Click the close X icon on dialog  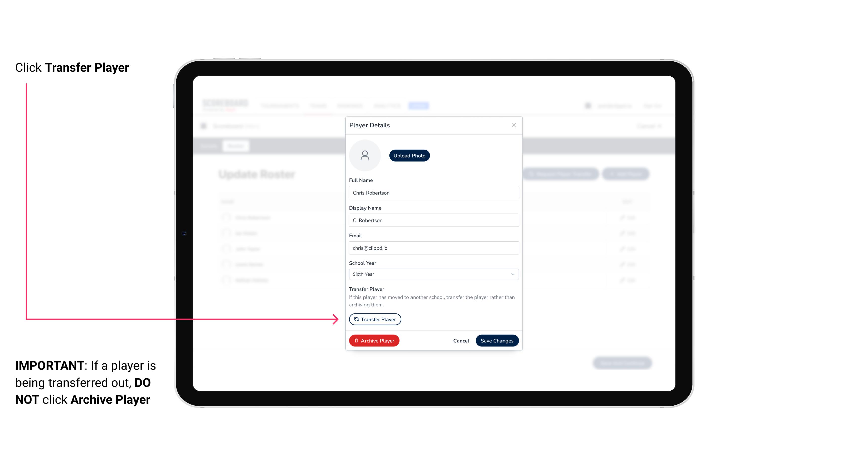point(513,125)
